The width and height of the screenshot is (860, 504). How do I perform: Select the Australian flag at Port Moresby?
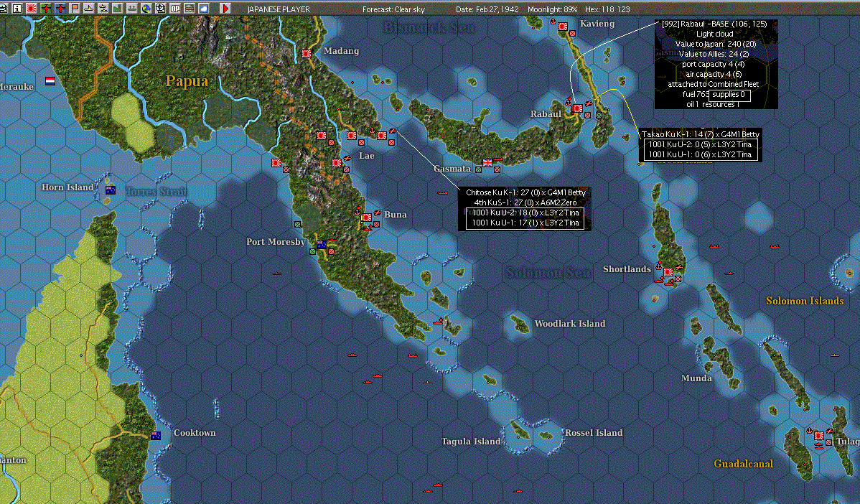point(322,245)
